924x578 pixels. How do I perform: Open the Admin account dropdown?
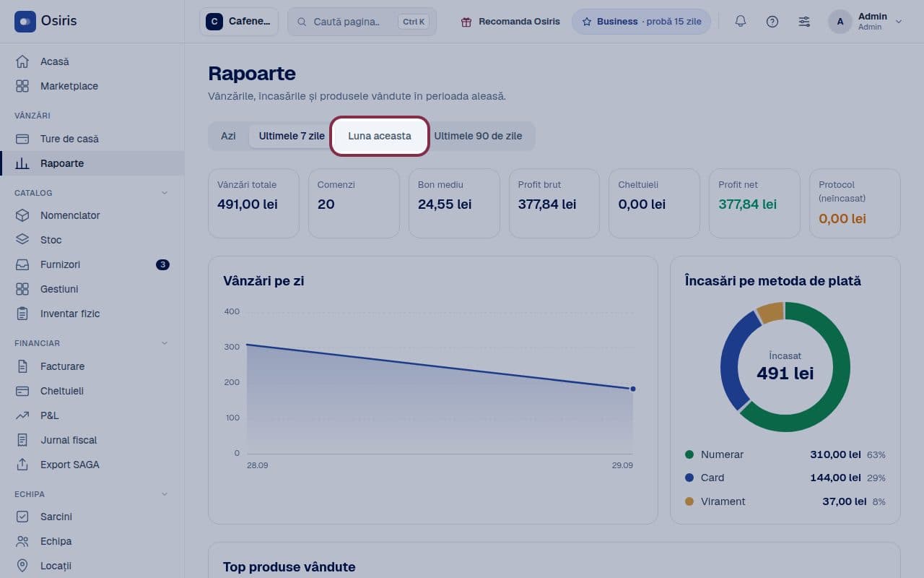tap(866, 22)
